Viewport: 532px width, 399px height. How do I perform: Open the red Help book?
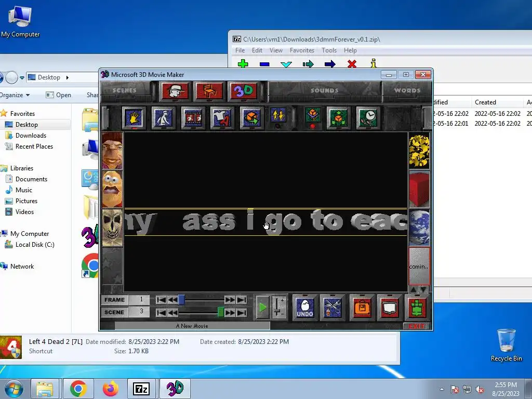(x=390, y=308)
